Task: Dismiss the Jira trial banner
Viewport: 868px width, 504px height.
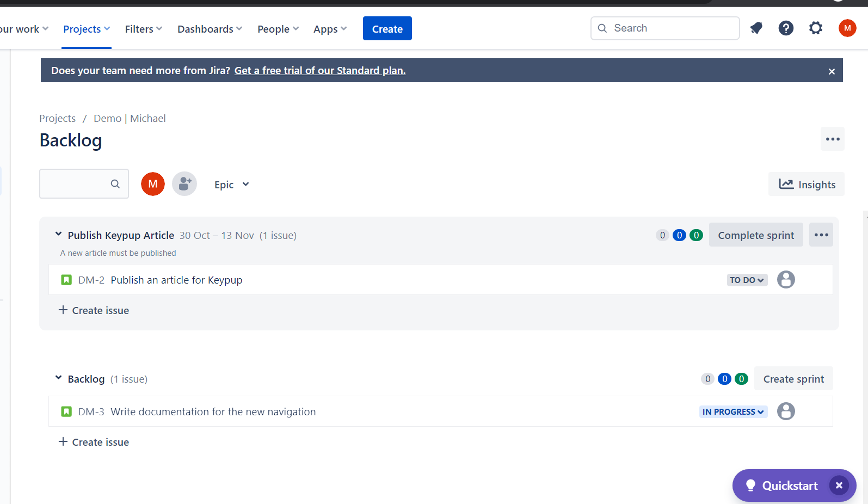Action: click(831, 71)
